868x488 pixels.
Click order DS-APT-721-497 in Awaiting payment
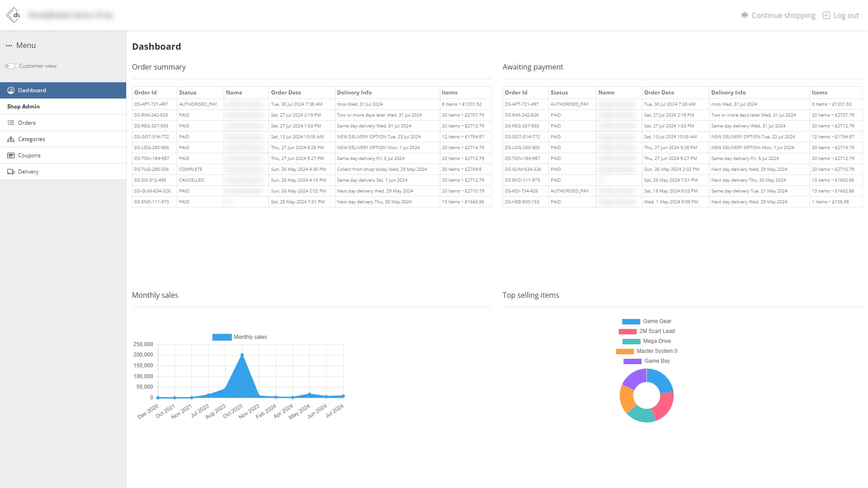[x=522, y=104]
